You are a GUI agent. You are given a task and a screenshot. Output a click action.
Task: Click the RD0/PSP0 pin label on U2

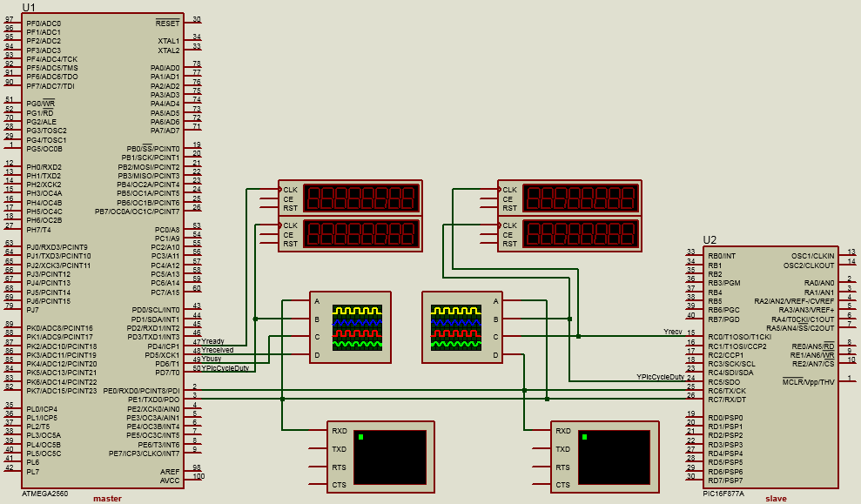click(x=725, y=418)
